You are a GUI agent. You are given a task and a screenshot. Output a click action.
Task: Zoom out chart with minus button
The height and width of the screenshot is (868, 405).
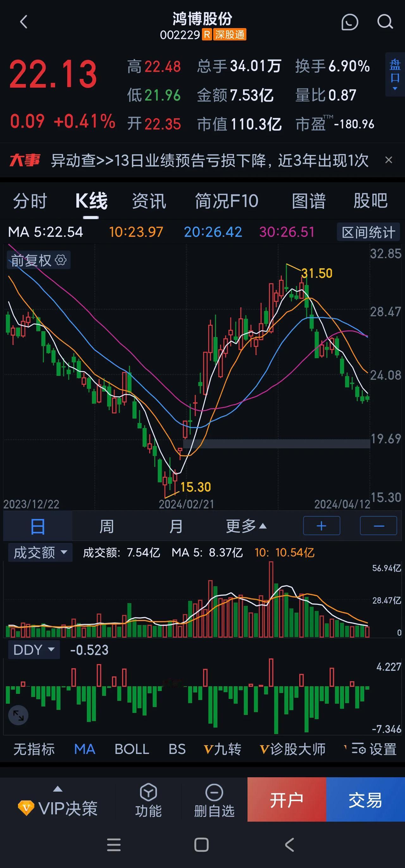tap(378, 526)
